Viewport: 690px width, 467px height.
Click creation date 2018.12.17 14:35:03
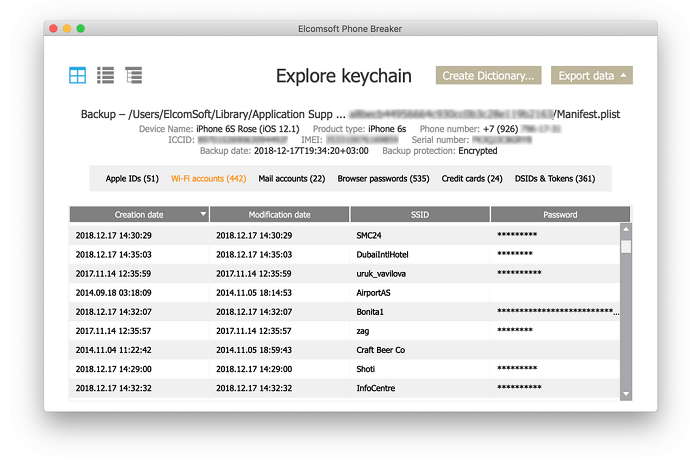pos(114,254)
